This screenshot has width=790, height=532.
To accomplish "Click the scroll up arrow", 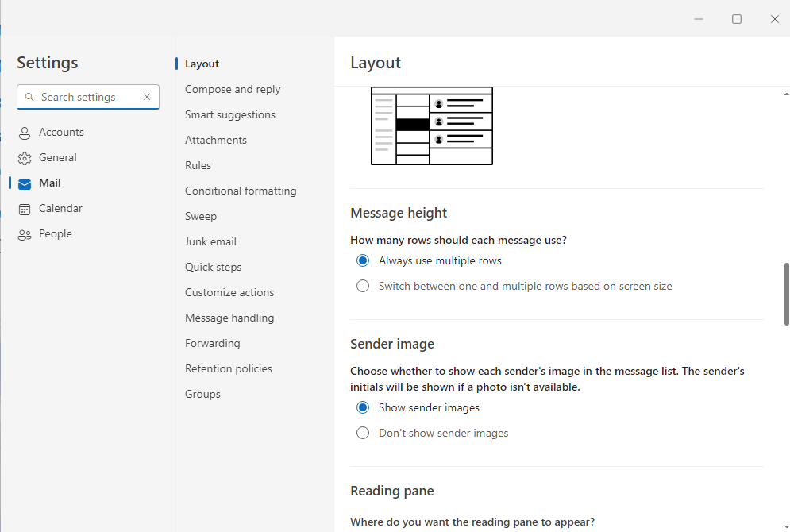I will [787, 94].
